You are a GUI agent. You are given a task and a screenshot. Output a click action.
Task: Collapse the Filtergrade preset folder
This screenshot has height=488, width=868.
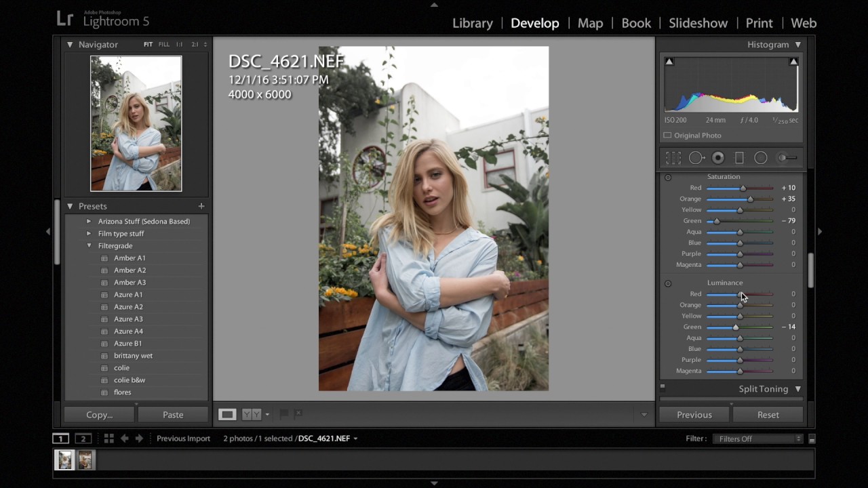click(89, 246)
